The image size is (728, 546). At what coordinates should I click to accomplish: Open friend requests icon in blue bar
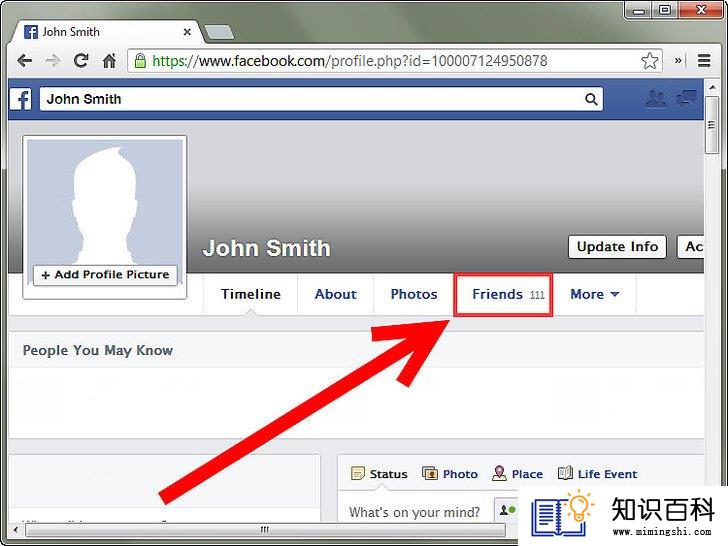pyautogui.click(x=656, y=99)
